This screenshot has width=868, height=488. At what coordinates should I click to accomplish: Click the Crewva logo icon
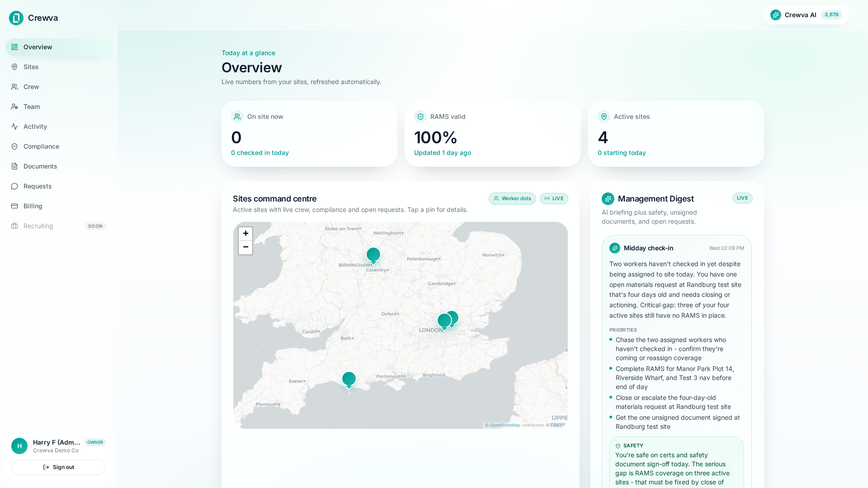point(16,18)
